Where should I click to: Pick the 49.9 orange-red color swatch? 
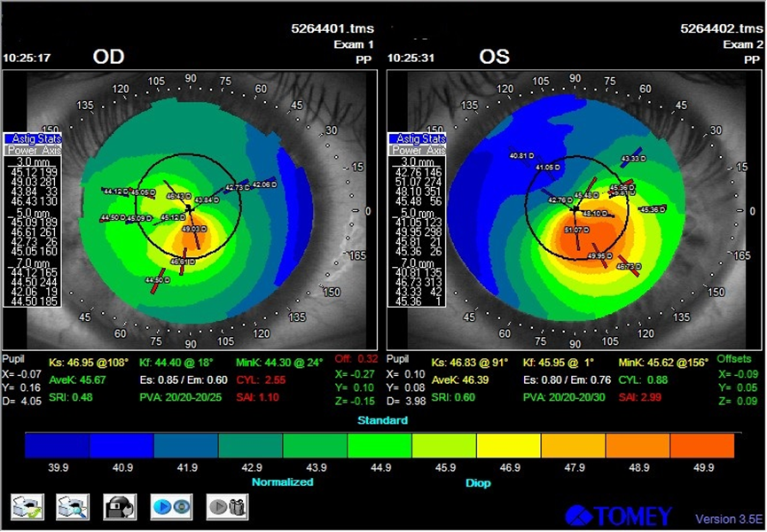click(x=702, y=445)
